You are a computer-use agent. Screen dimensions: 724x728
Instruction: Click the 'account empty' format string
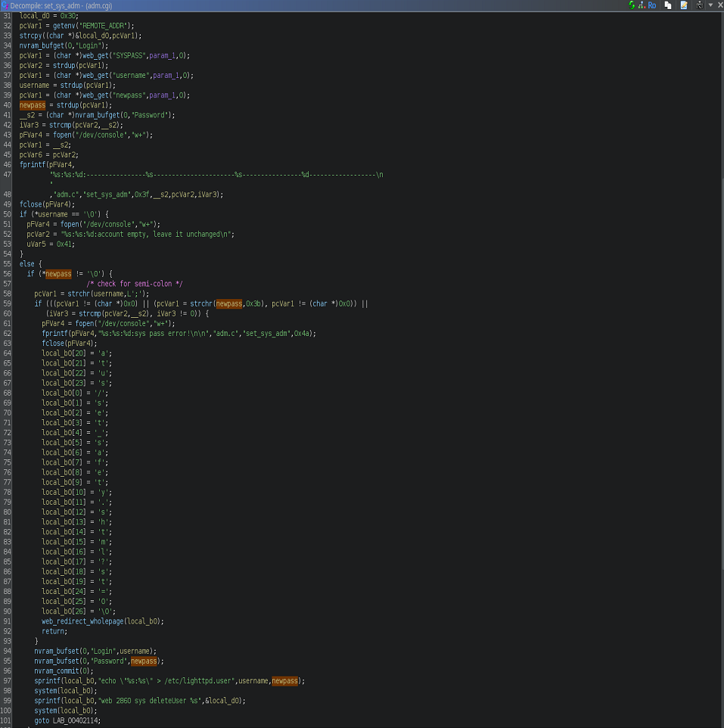tap(146, 235)
